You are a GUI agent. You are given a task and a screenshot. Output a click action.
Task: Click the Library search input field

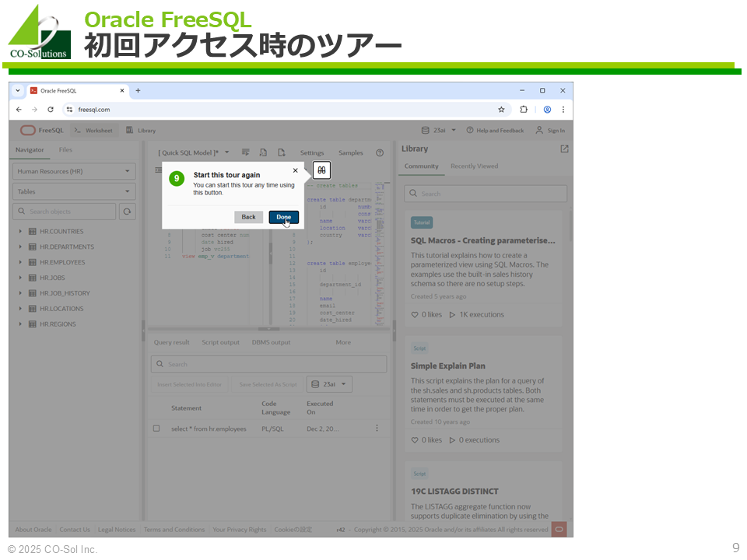(486, 194)
